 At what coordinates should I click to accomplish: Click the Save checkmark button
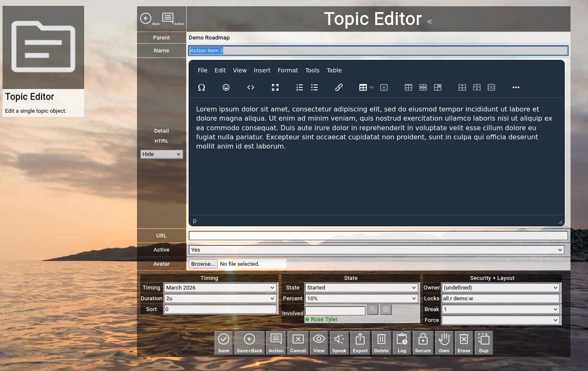[x=224, y=343]
